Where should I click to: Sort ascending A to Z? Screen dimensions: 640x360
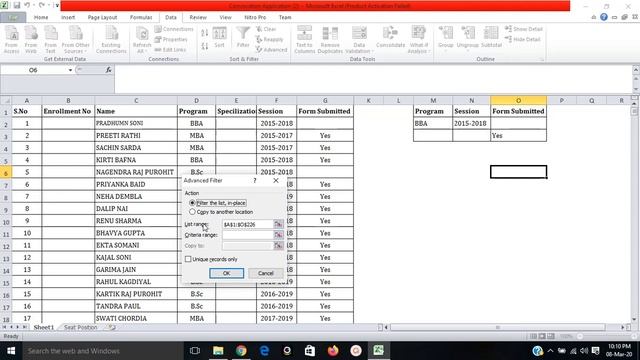pos(204,33)
